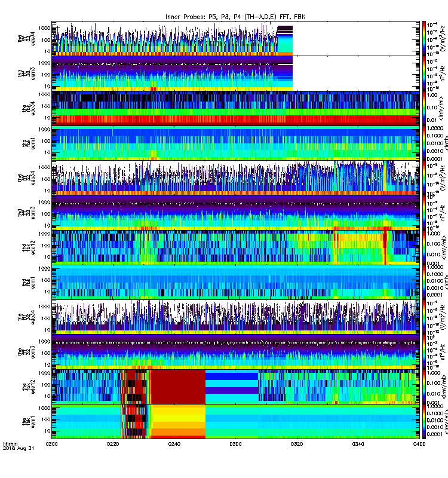Click the 'tha fbk scm1' panel label
The height and width of the screenshot is (478, 448).
point(29,143)
